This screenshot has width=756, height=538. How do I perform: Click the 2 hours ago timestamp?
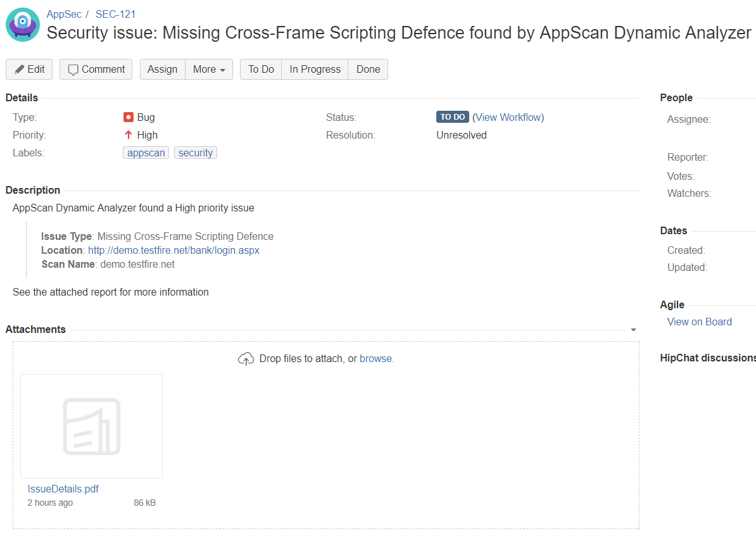click(50, 503)
